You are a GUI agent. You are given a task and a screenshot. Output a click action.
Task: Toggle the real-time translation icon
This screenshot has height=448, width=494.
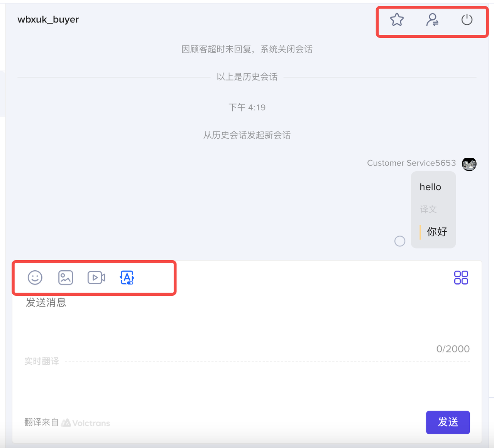click(127, 278)
